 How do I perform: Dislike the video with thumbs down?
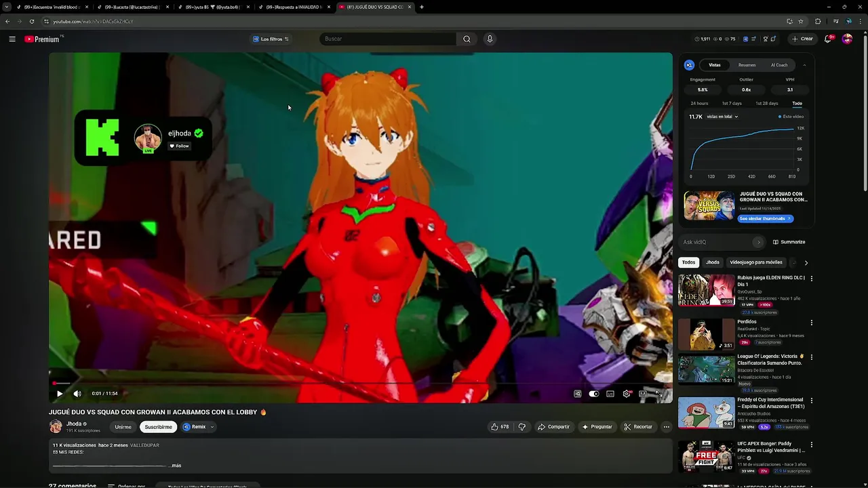point(522,427)
